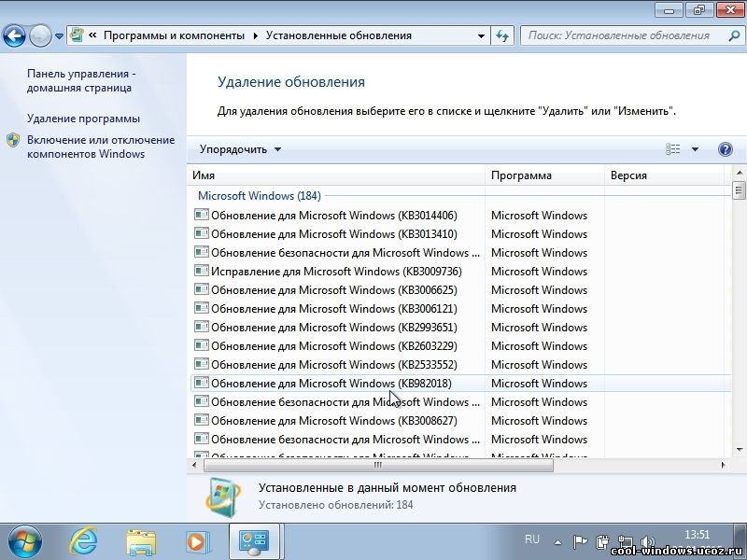
Task: Click the magnifier search icon
Action: click(x=735, y=35)
